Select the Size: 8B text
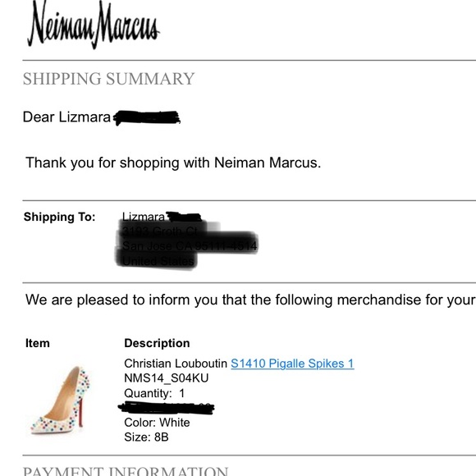This screenshot has width=476, height=476. 146,437
